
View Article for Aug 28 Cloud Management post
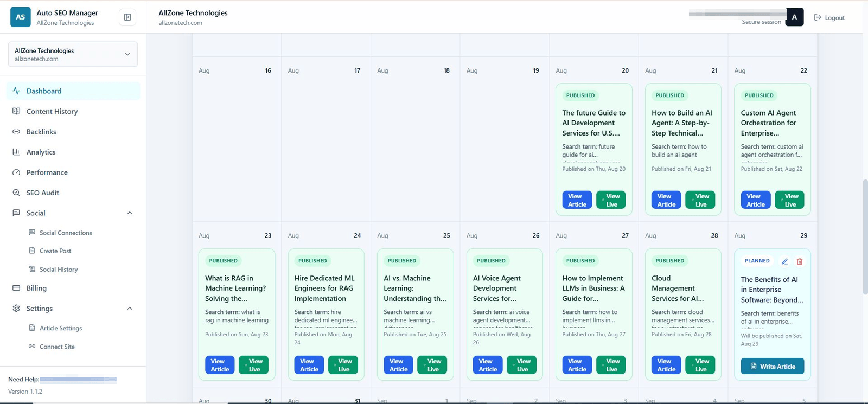666,365
